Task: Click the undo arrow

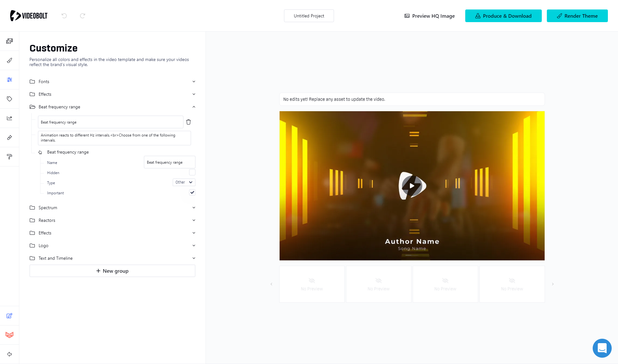Action: point(64,16)
